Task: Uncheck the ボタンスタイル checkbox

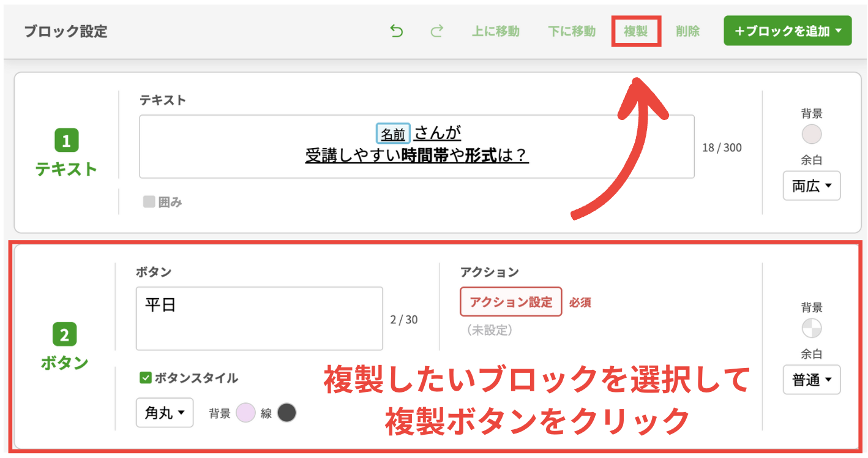Action: tap(146, 378)
